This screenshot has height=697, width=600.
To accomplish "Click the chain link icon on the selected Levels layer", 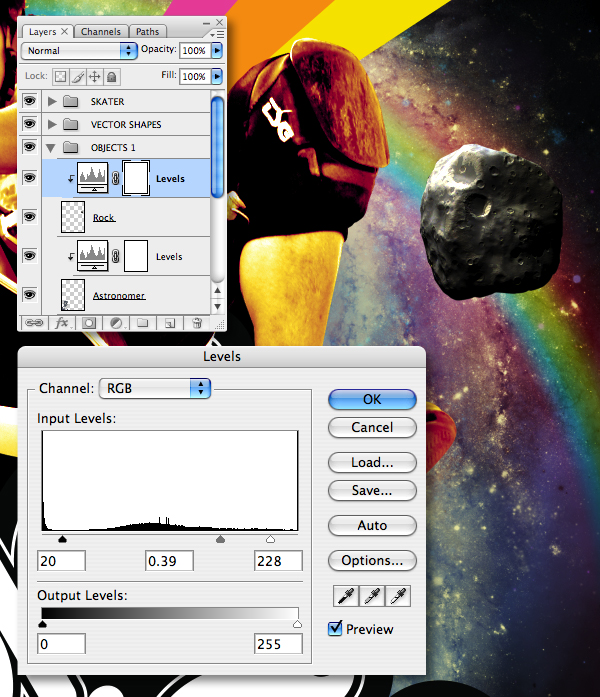I will point(116,179).
